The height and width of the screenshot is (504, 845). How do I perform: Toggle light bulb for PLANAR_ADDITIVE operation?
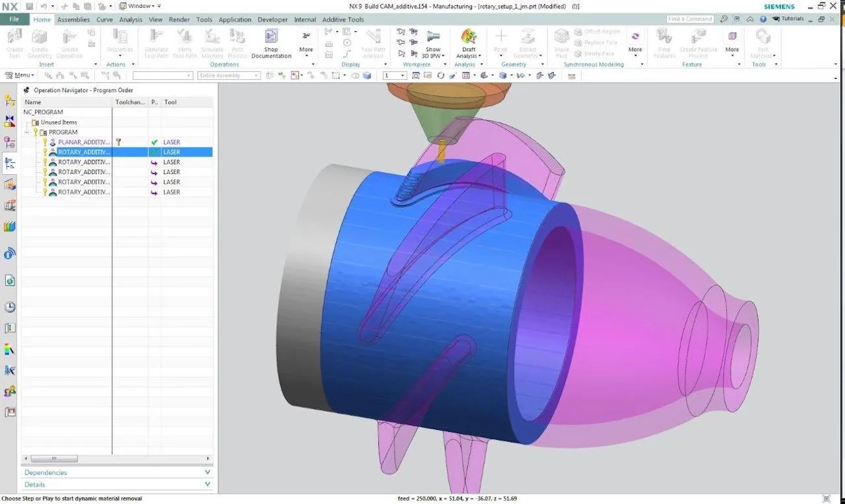click(x=45, y=142)
